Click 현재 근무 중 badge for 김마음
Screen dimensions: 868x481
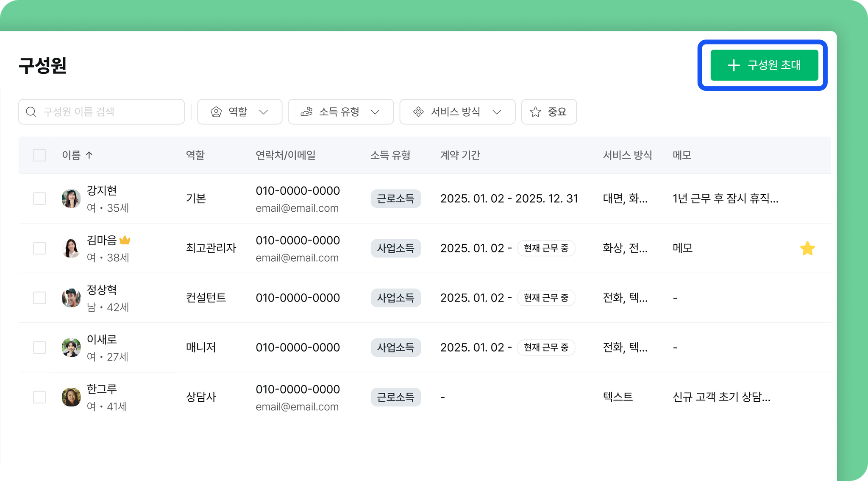[546, 248]
